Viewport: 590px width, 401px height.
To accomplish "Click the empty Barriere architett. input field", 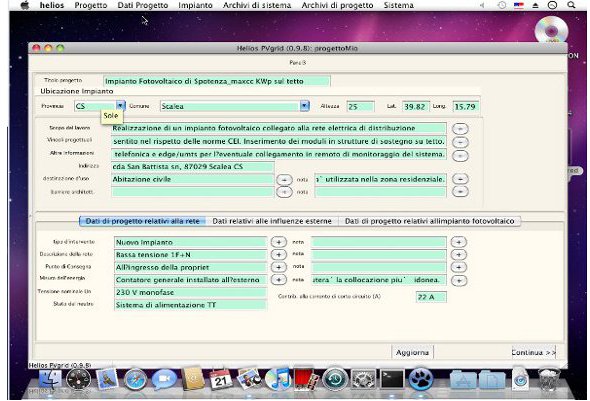I will pyautogui.click(x=192, y=192).
